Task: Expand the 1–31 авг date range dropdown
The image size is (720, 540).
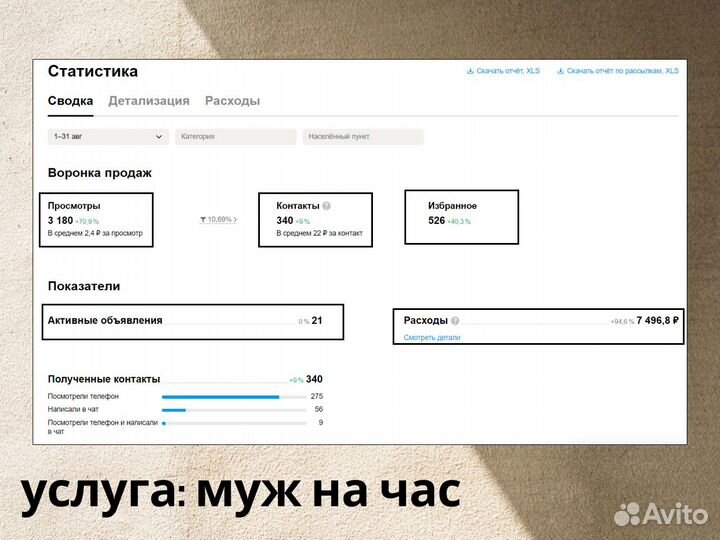Action: [x=108, y=137]
